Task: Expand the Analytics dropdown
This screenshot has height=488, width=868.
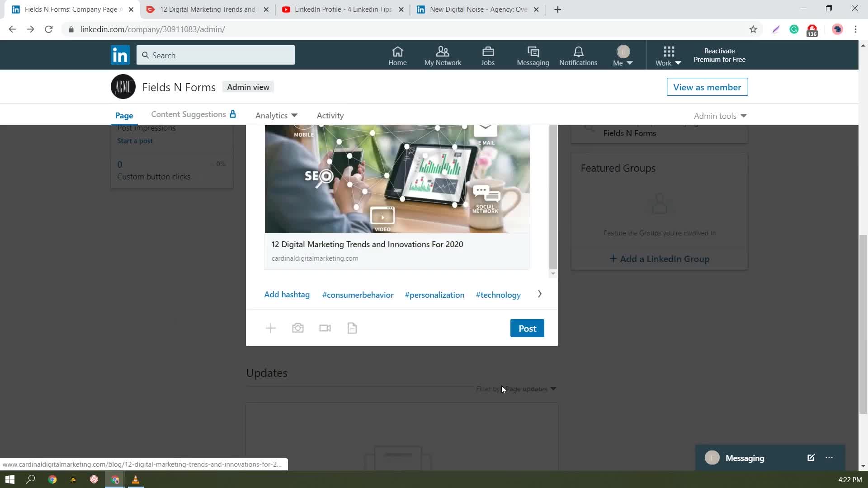Action: 276,116
